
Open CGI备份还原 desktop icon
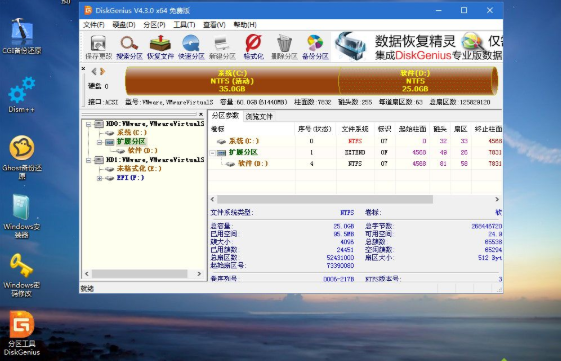click(22, 37)
